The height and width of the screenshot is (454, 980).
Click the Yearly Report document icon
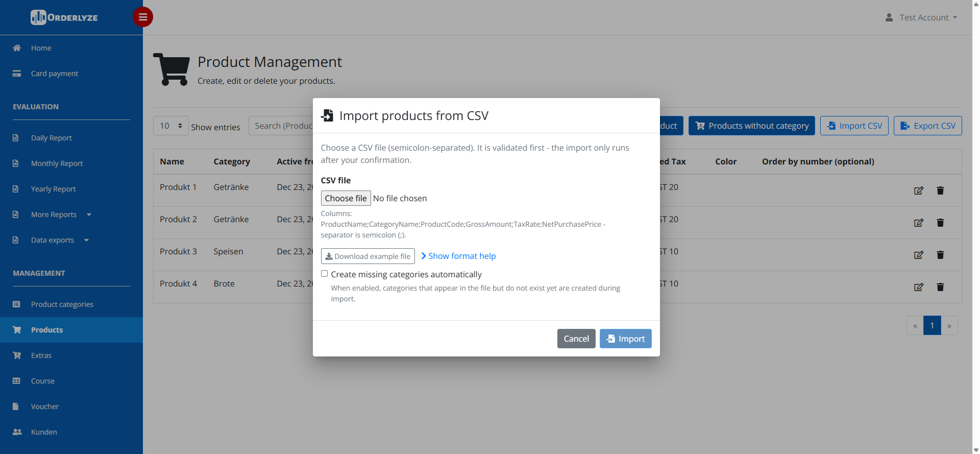pyautogui.click(x=15, y=189)
